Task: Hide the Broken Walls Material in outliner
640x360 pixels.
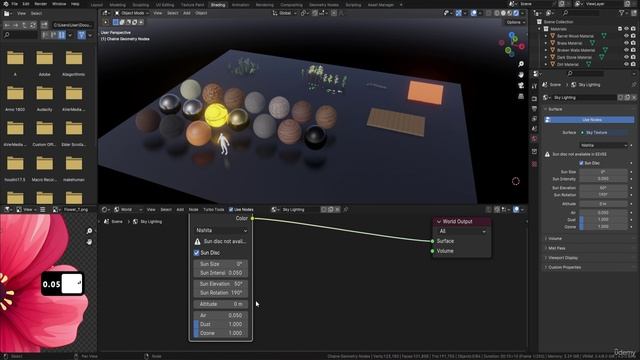Action: click(626, 50)
